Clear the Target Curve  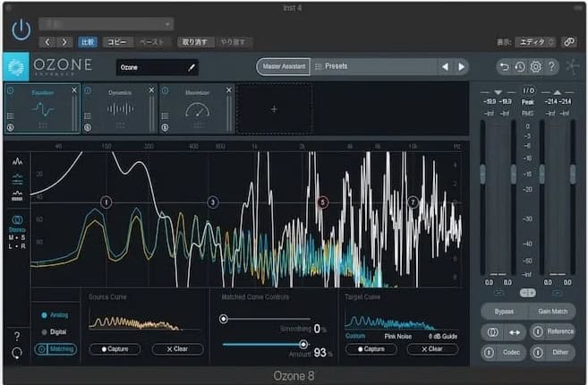point(432,349)
